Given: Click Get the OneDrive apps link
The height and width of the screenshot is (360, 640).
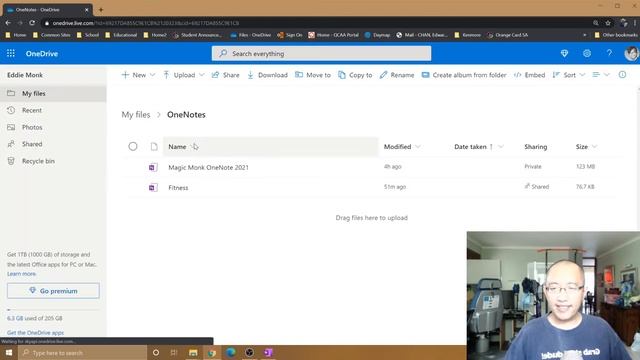Looking at the screenshot, I should 35,333.
